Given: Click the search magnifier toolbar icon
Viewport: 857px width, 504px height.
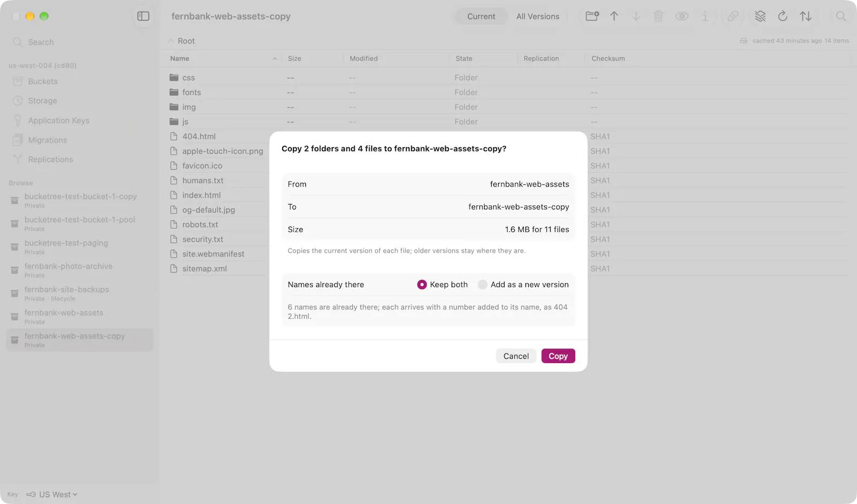Looking at the screenshot, I should [x=841, y=16].
